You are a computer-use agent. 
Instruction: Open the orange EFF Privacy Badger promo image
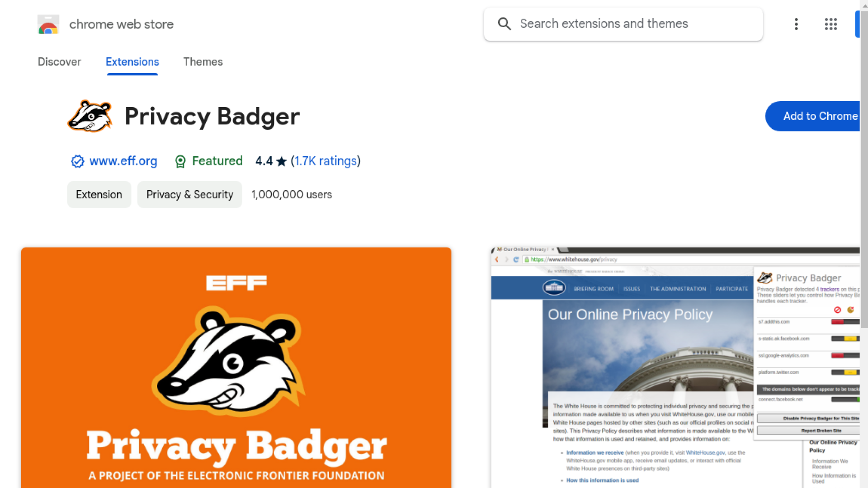click(236, 367)
